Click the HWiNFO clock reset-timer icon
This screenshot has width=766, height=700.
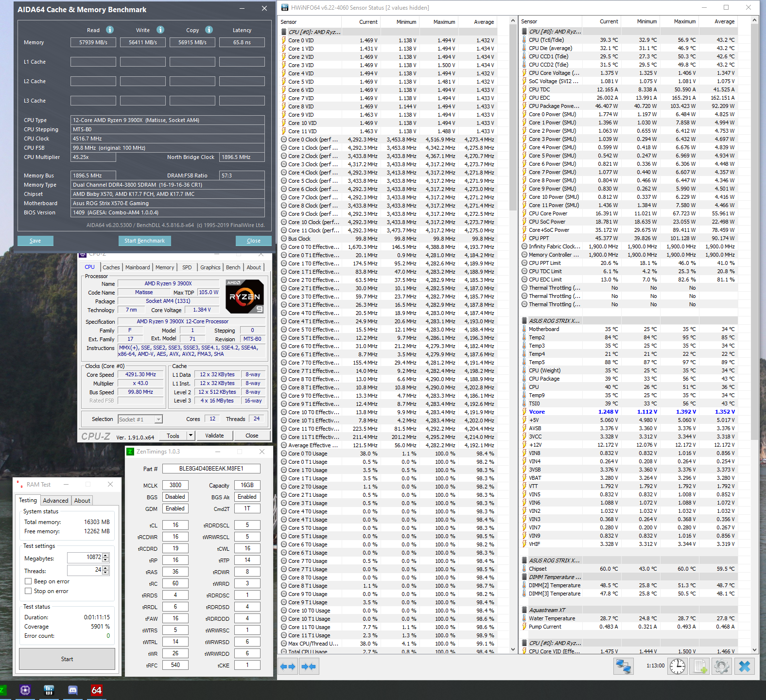click(678, 666)
